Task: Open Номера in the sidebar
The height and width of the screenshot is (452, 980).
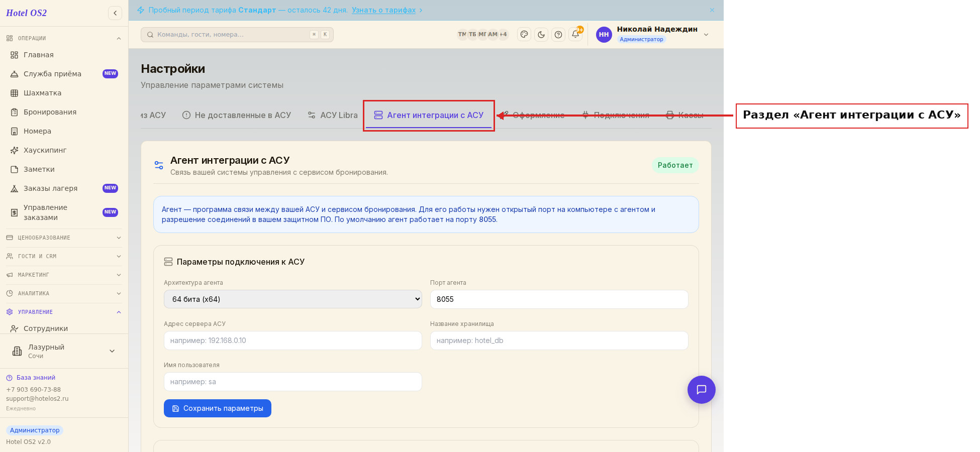Action: click(64, 131)
